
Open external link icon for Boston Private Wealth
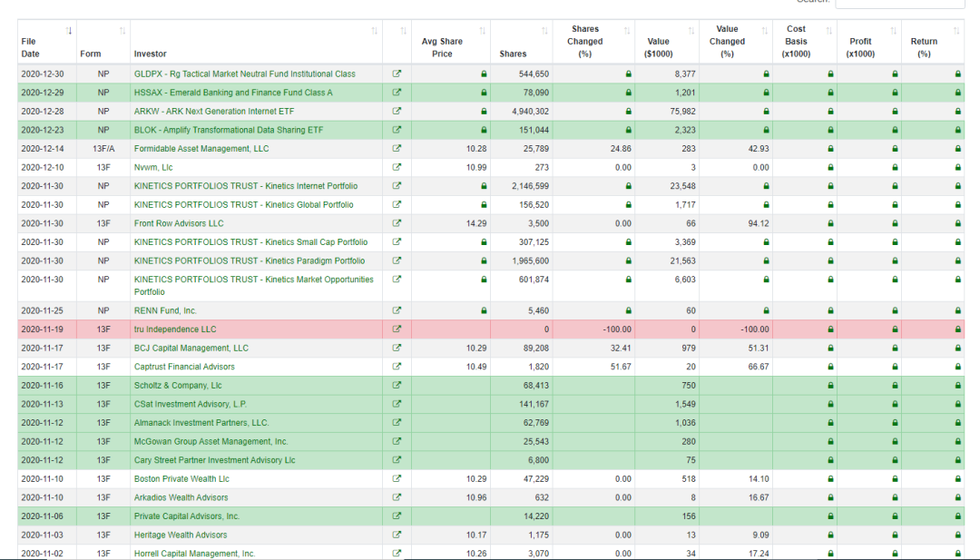[397, 479]
